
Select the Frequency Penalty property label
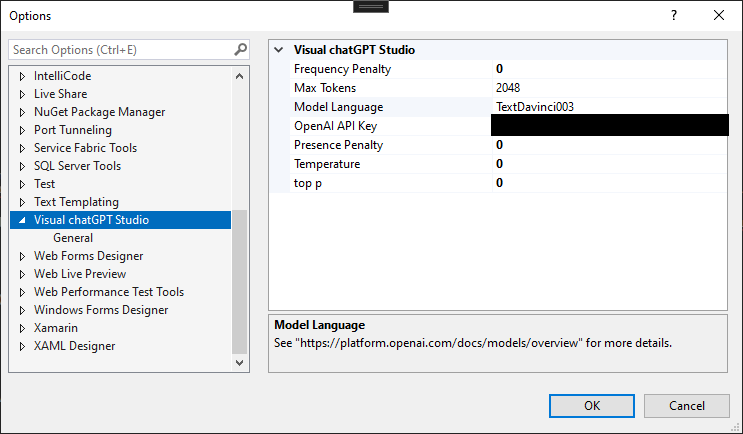(x=343, y=69)
